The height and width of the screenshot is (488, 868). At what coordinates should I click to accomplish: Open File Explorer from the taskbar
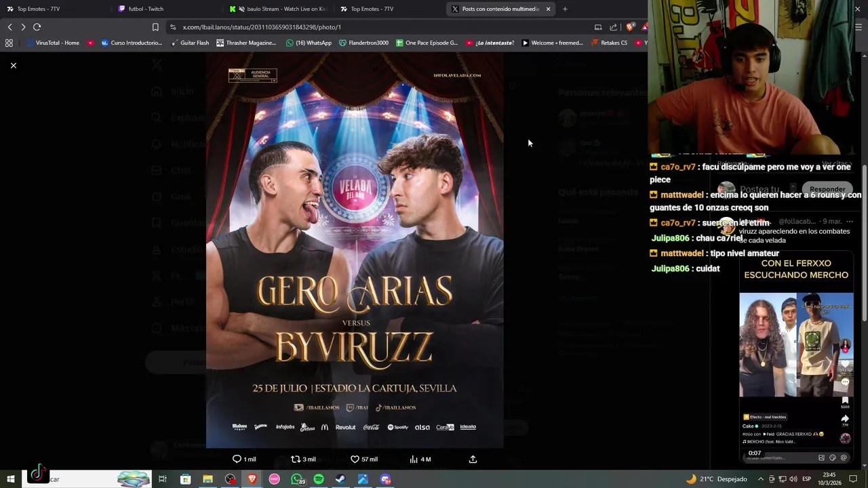click(x=208, y=479)
